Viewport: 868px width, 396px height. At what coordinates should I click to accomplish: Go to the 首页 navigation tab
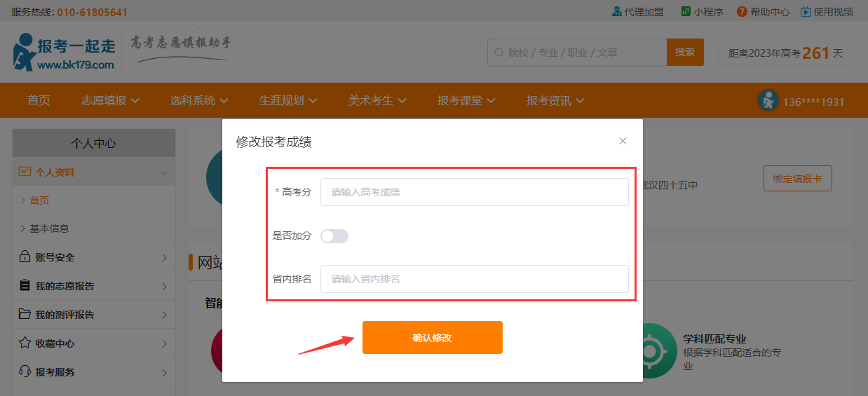tap(39, 101)
